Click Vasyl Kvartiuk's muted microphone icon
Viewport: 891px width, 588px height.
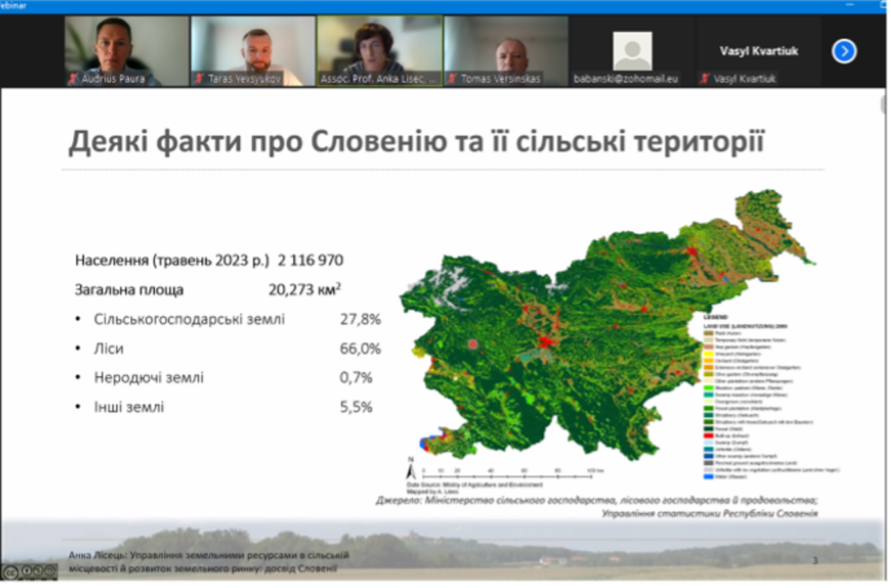tap(705, 79)
